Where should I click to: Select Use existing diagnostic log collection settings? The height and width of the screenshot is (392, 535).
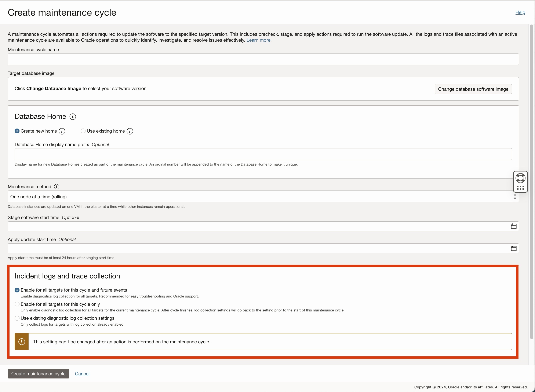(x=17, y=318)
